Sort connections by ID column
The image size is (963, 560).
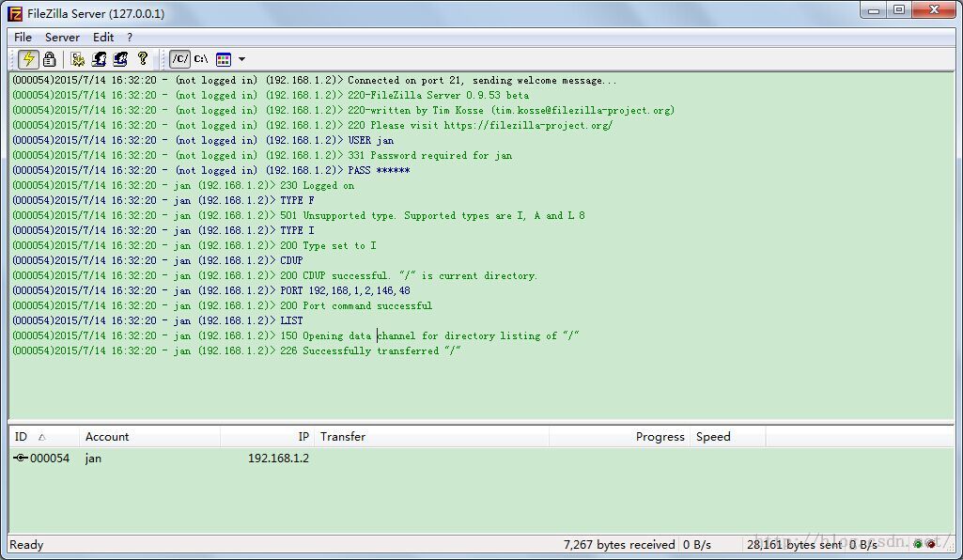pos(43,437)
